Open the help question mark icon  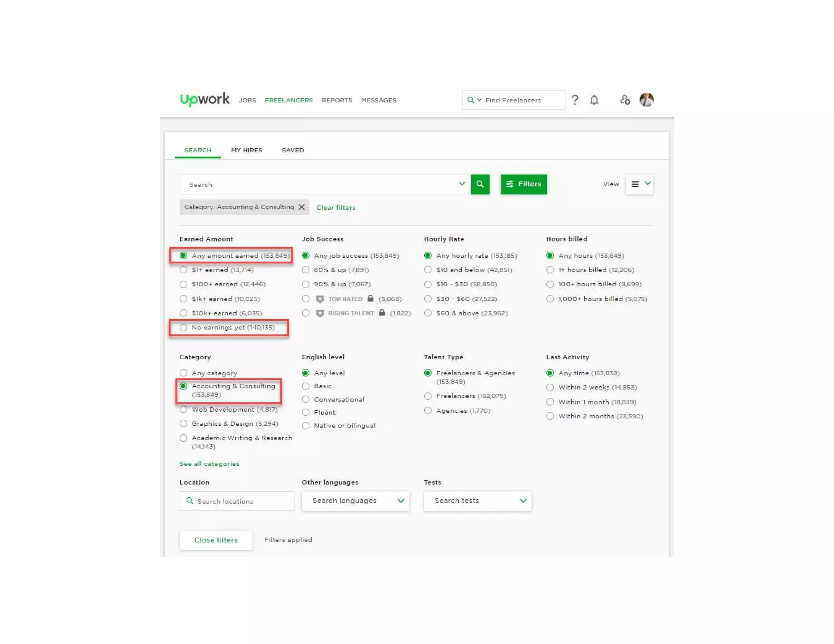(x=575, y=100)
